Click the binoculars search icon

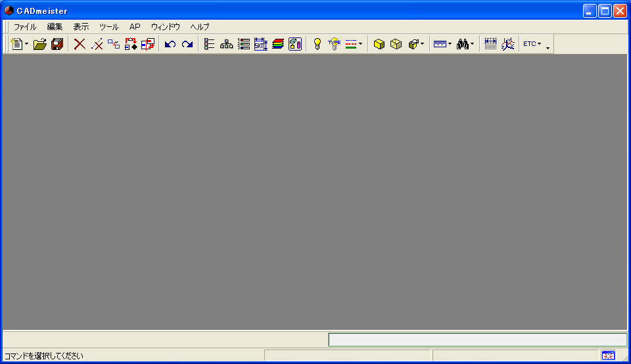[x=462, y=44]
